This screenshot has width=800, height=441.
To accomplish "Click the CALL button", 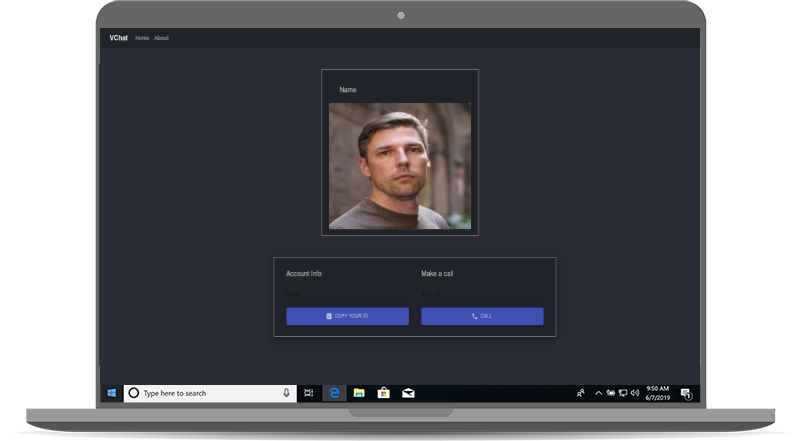I will click(x=482, y=316).
